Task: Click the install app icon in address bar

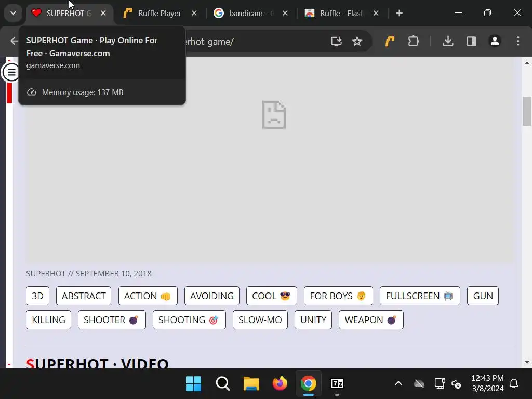Action: tap(336, 42)
